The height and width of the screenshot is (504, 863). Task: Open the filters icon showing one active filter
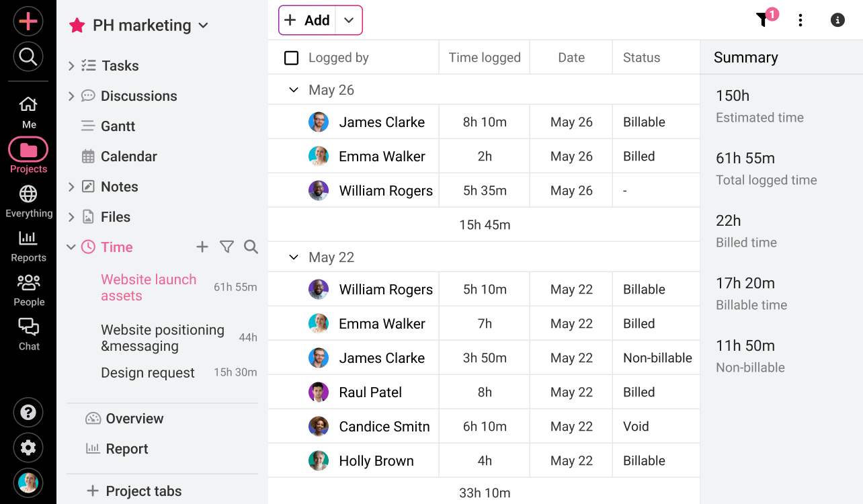(x=763, y=20)
